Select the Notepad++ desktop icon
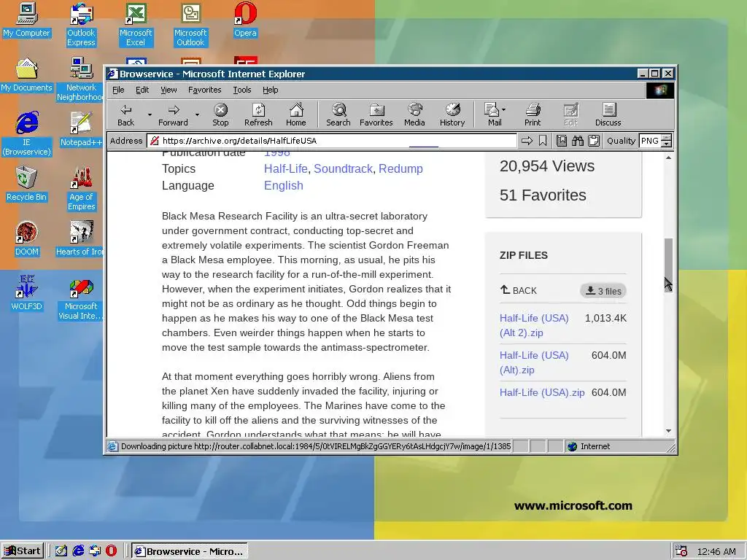This screenshot has width=747, height=560. pos(81,130)
